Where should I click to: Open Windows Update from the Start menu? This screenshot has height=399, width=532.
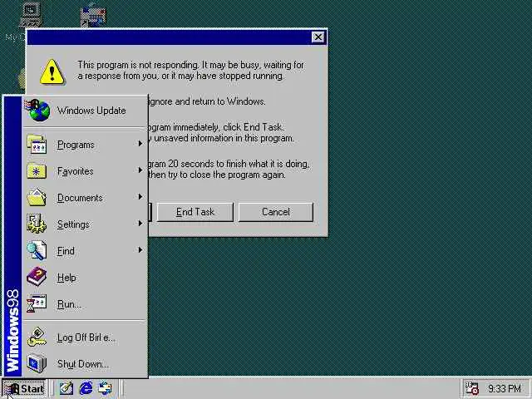pyautogui.click(x=85, y=111)
